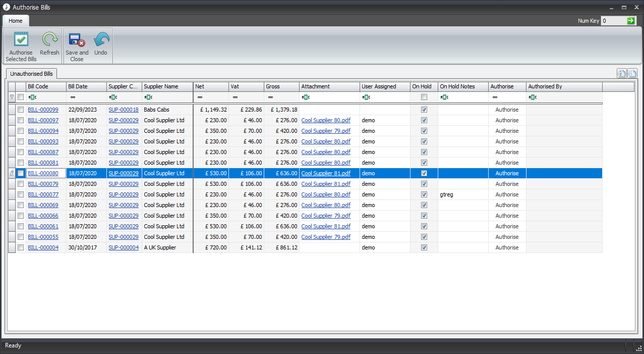
Task: Open the Cool Supplier 79.pdf attachment for BILL-000094
Action: (326, 131)
